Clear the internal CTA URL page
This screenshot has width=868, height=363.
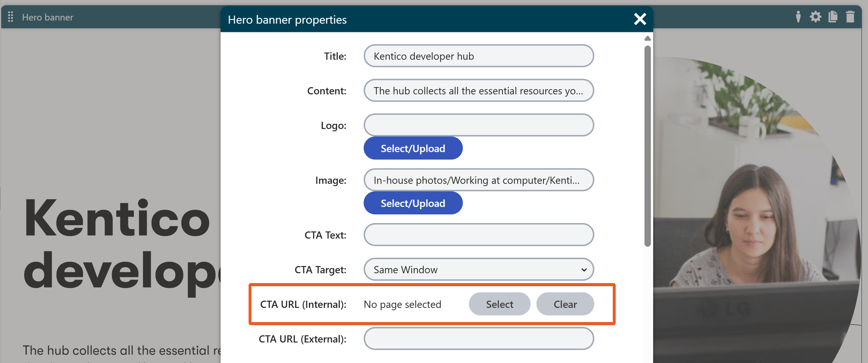tap(565, 304)
